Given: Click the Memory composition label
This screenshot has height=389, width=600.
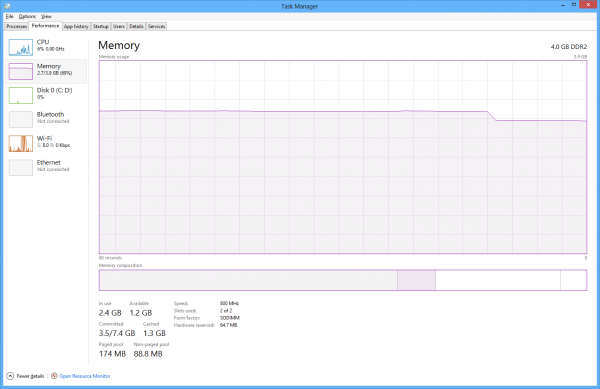Looking at the screenshot, I should [x=121, y=265].
